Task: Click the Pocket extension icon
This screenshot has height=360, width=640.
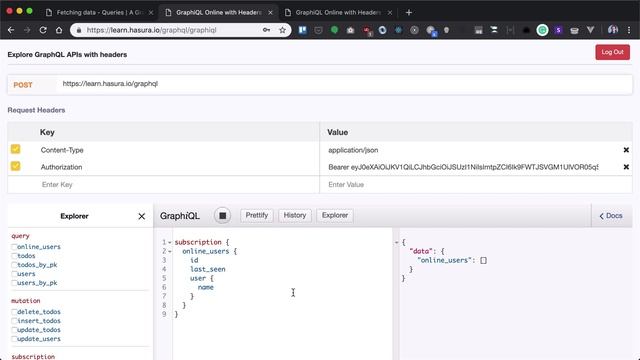Action: [x=318, y=30]
